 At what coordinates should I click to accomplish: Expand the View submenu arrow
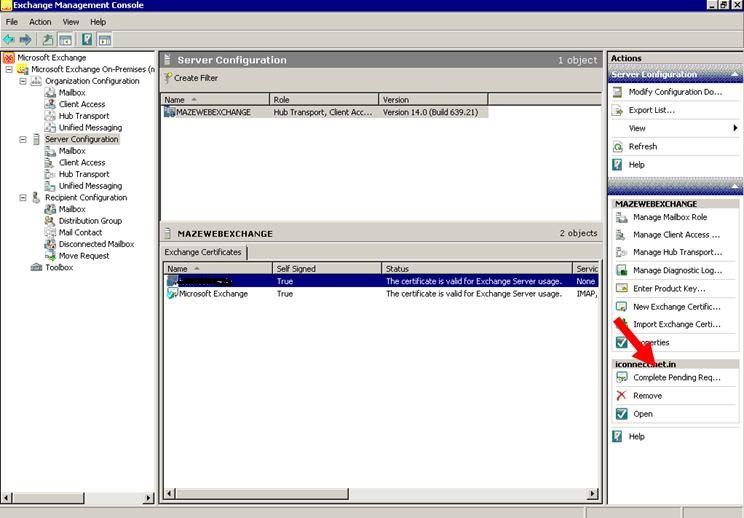click(x=735, y=129)
